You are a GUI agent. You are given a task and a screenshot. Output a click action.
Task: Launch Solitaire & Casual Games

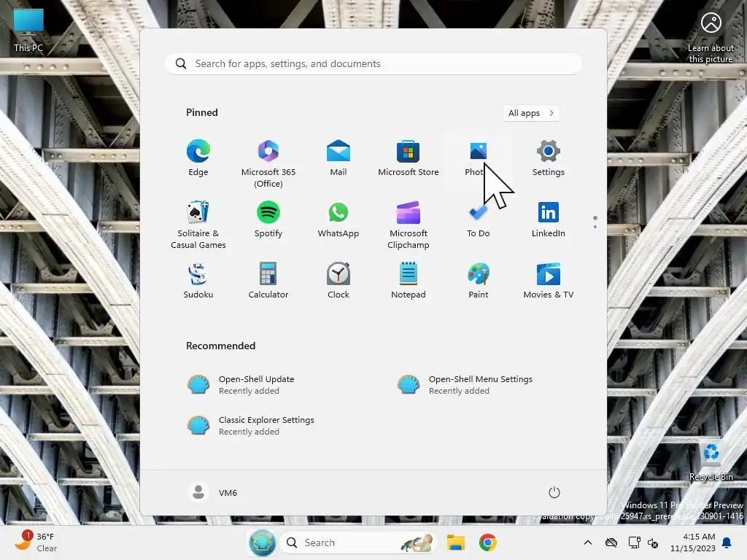198,225
